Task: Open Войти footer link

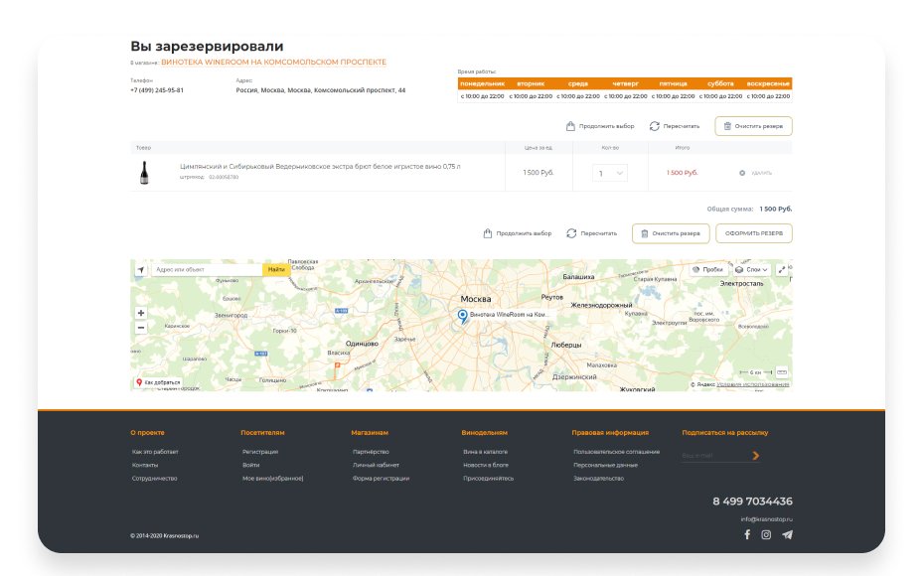Action: (250, 465)
